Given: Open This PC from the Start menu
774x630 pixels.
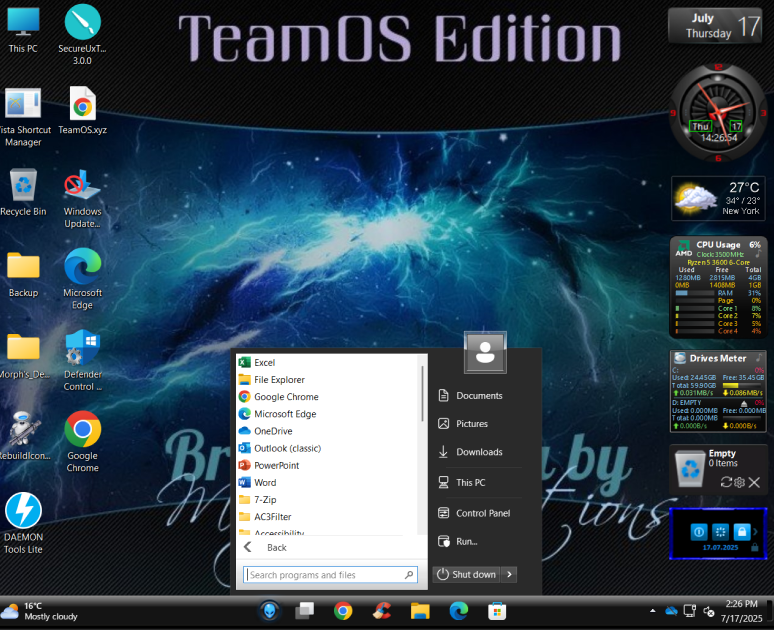Looking at the screenshot, I should coord(479,482).
